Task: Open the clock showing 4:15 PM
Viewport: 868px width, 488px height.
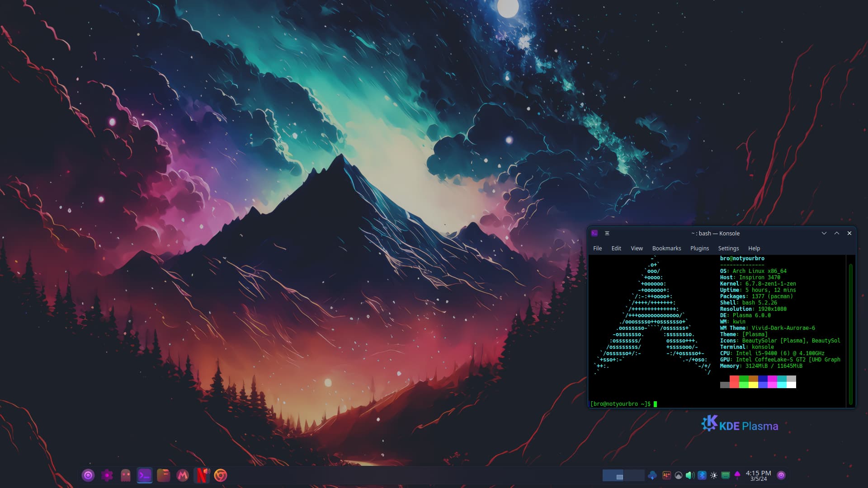Action: coord(759,475)
